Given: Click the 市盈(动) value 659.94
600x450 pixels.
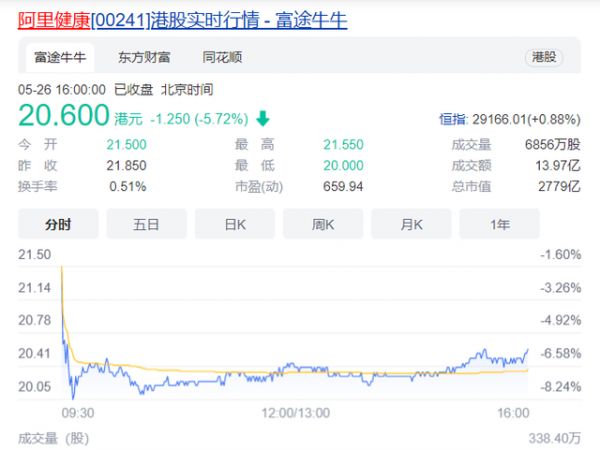Looking at the screenshot, I should [343, 187].
